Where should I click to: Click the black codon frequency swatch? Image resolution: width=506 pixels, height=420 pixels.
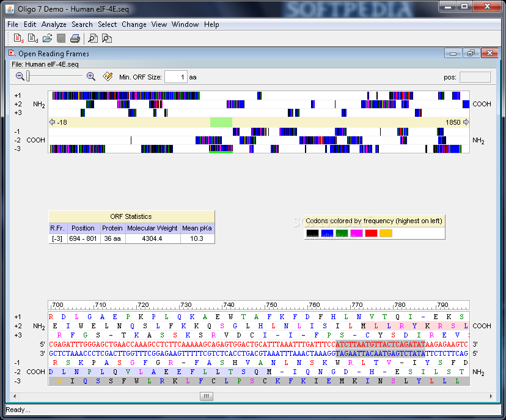click(312, 233)
